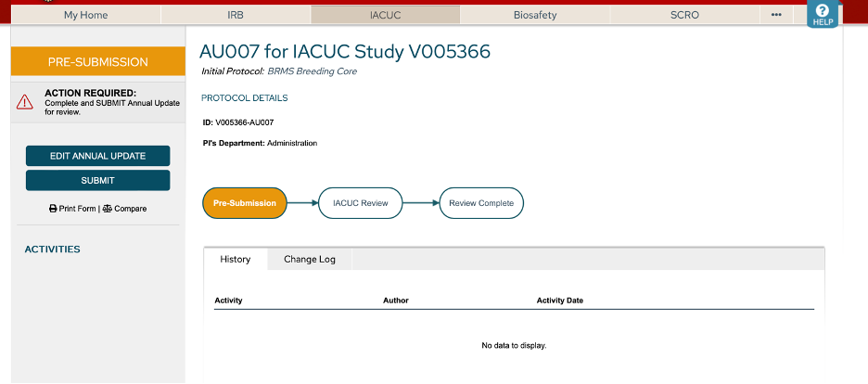Click the Review Complete workflow step
The height and width of the screenshot is (384, 868).
point(480,203)
